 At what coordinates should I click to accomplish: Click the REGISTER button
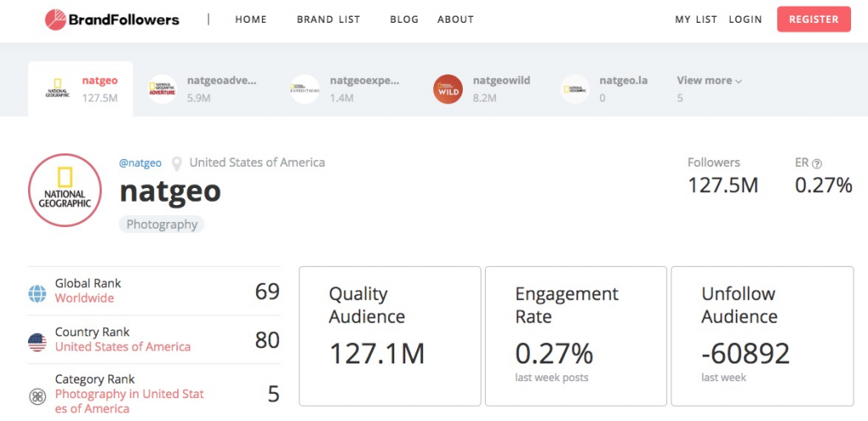(x=814, y=19)
